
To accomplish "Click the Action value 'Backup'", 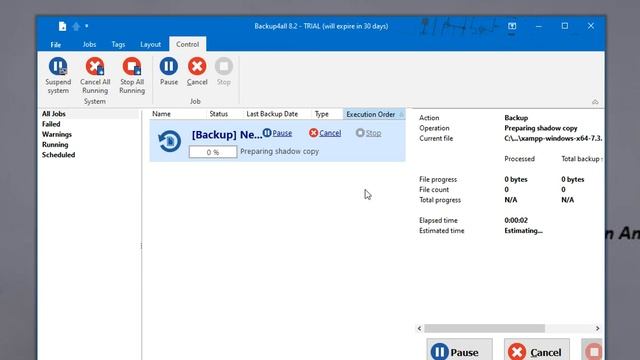I will click(516, 118).
